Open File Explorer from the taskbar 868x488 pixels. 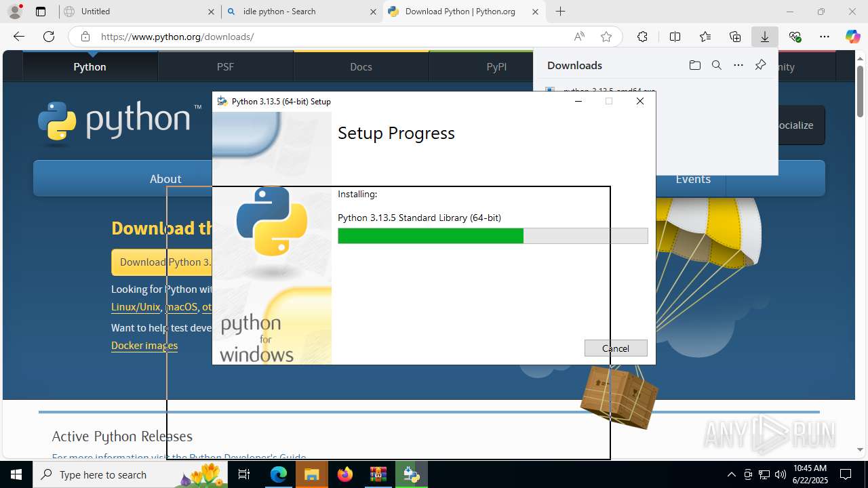pos(312,474)
